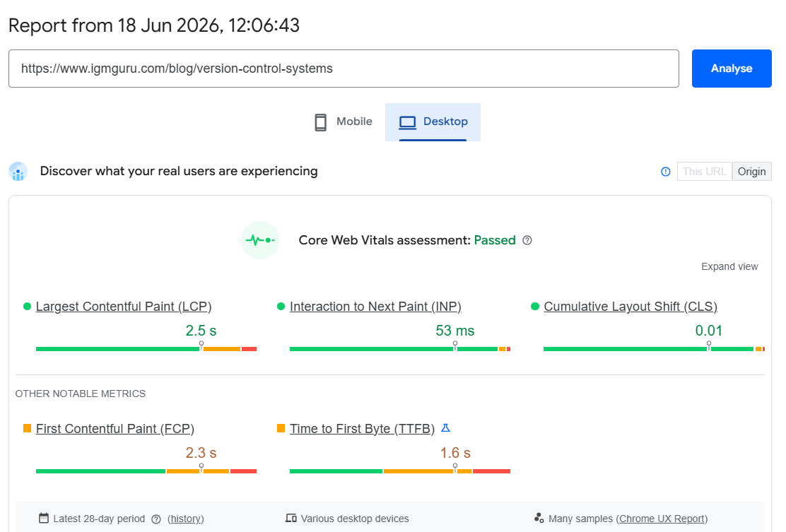Viewport: 786px width, 532px height.
Task: Click the LCP distribution bar marker
Action: (201, 345)
